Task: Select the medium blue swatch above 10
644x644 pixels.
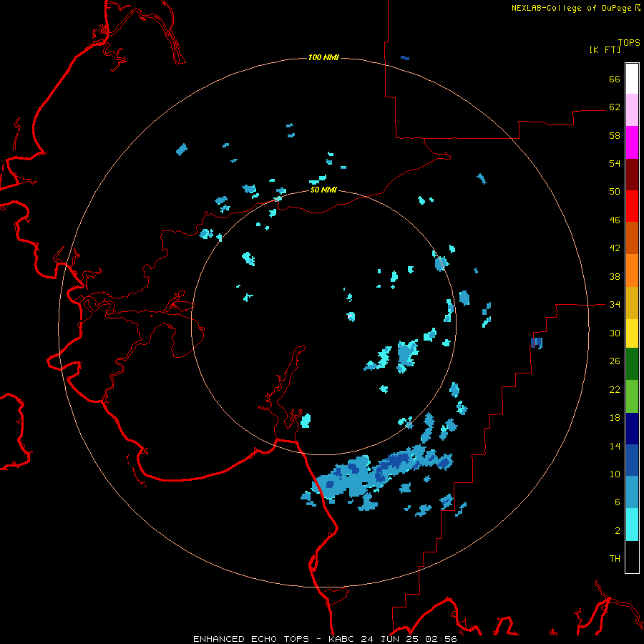Action: pos(632,460)
